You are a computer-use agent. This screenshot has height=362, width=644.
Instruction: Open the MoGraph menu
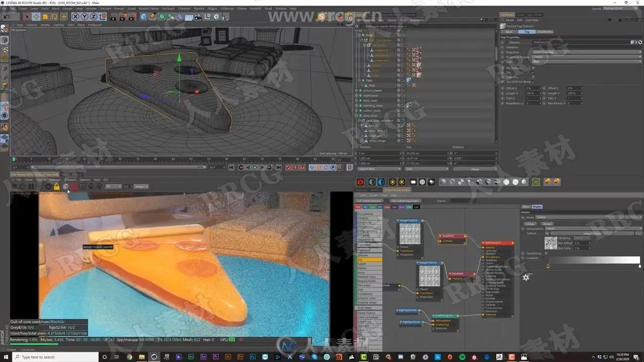(169, 9)
